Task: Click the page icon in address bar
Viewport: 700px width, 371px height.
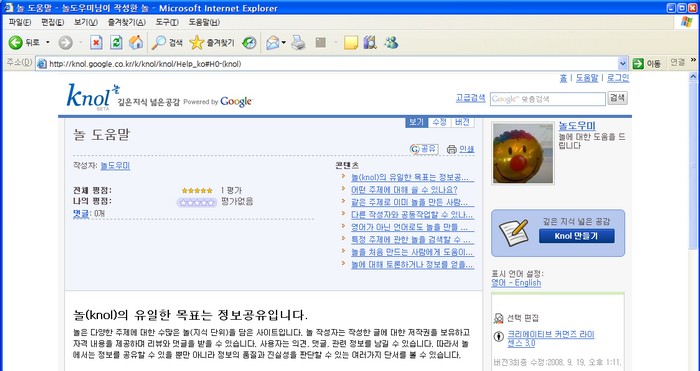Action: coord(42,64)
